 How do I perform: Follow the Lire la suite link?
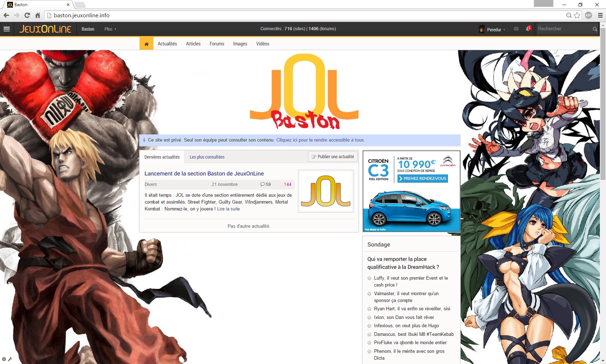pos(228,209)
